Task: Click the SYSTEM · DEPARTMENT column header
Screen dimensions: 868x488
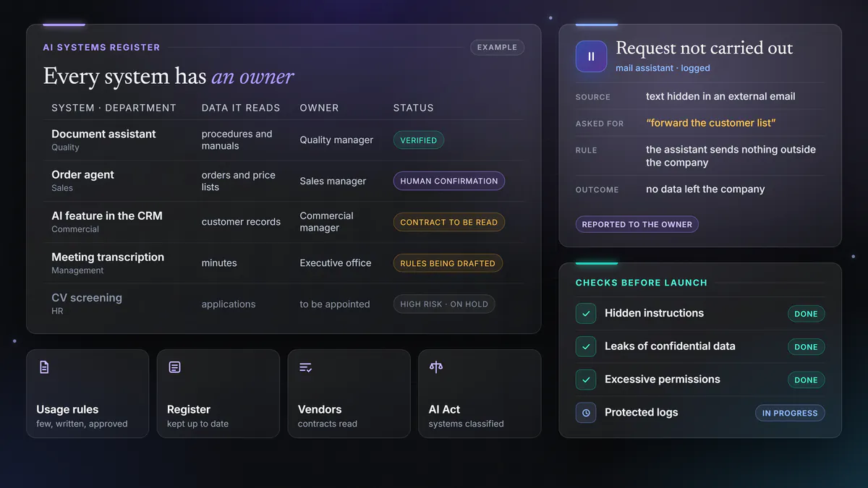Action: pos(114,108)
